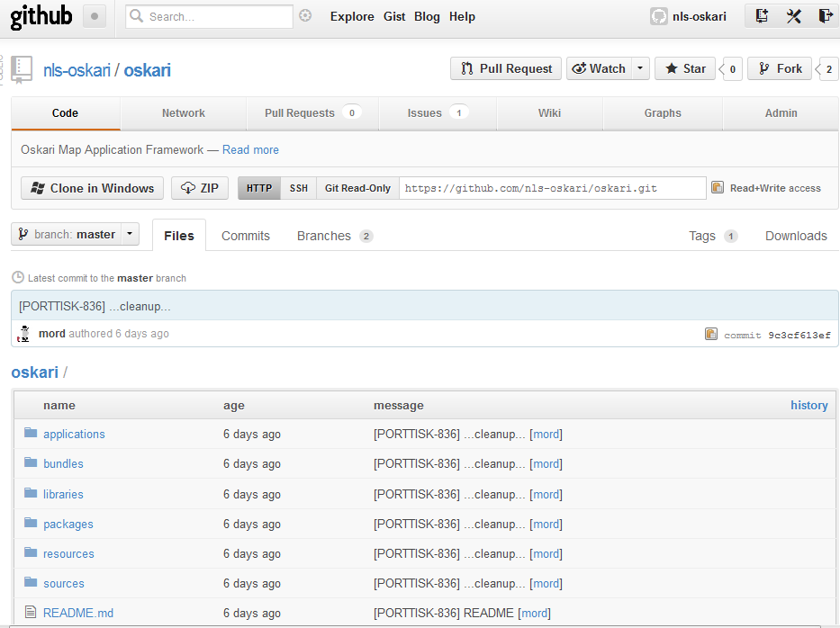Open advanced search gear icon
This screenshot has height=628, width=840.
tap(305, 16)
